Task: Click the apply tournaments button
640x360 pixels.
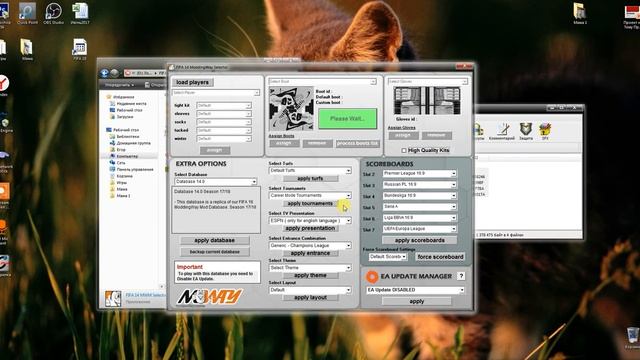Action: pyautogui.click(x=310, y=203)
